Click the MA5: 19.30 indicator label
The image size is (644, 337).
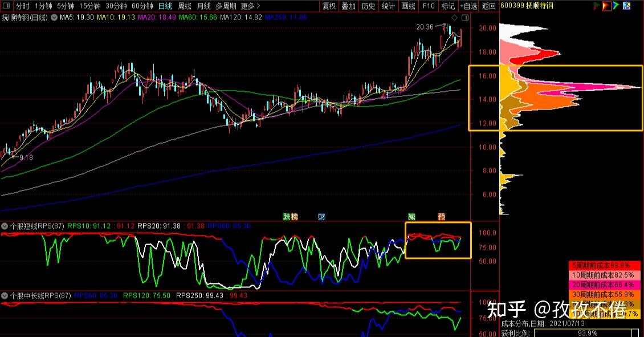[x=77, y=18]
